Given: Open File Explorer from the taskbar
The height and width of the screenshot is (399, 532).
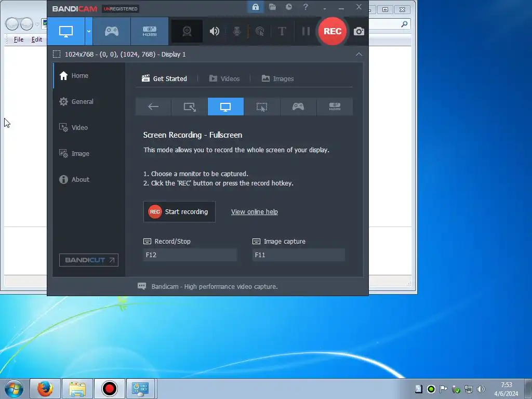Looking at the screenshot, I should coord(77,389).
